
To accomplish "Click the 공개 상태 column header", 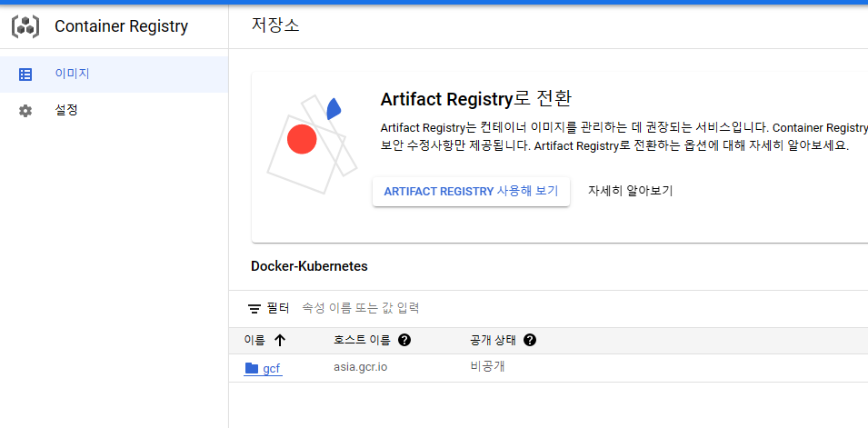I will click(493, 341).
